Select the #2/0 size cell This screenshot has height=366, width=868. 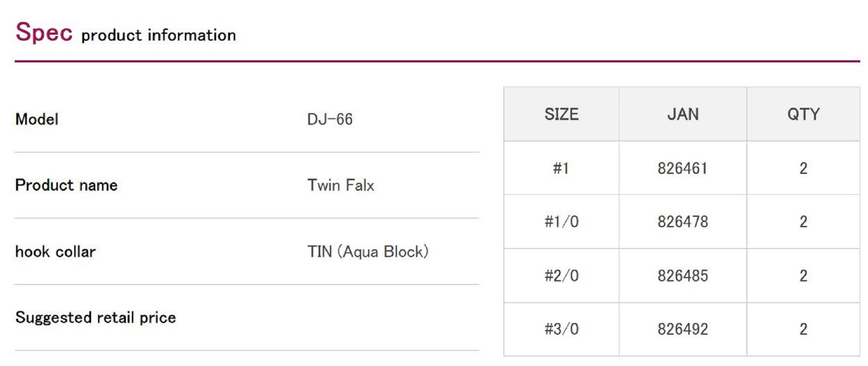[561, 276]
